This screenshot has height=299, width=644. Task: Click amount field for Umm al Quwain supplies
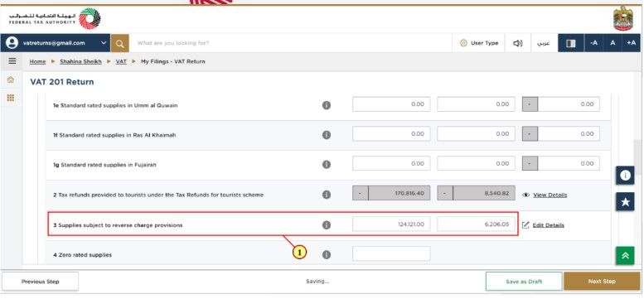coord(391,104)
